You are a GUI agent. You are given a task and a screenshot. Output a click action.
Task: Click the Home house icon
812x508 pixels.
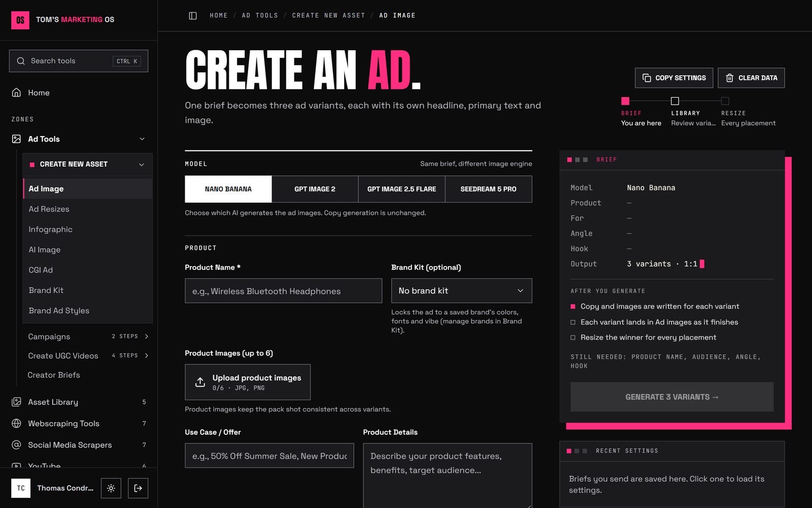coord(16,92)
